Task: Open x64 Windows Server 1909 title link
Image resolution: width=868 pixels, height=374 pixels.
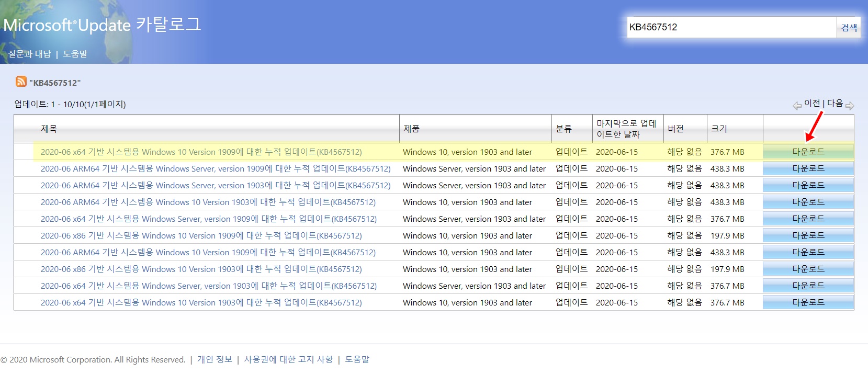Action: (x=209, y=219)
